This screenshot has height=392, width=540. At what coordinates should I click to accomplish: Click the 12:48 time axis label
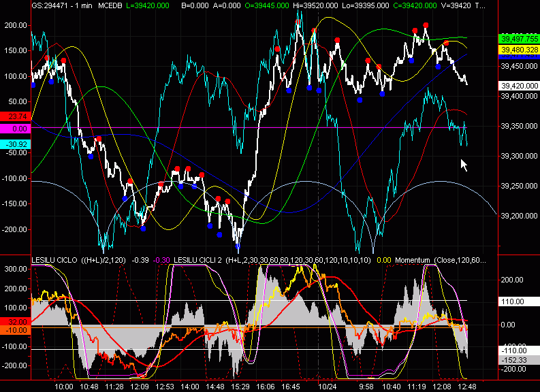pyautogui.click(x=467, y=387)
